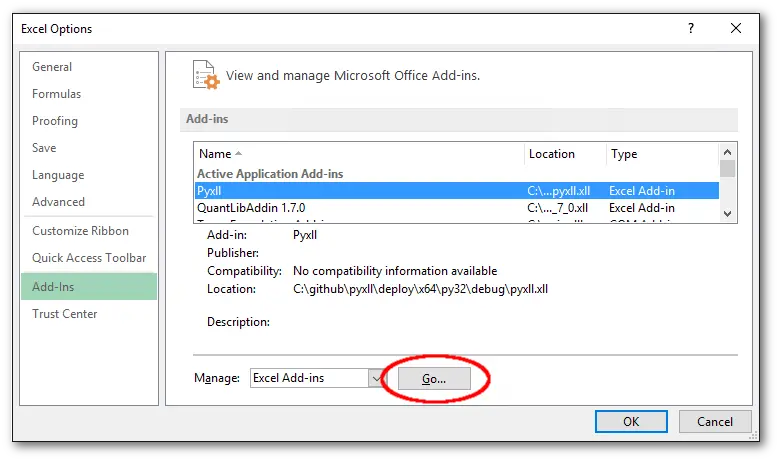Confirm with the OK button

click(x=631, y=421)
